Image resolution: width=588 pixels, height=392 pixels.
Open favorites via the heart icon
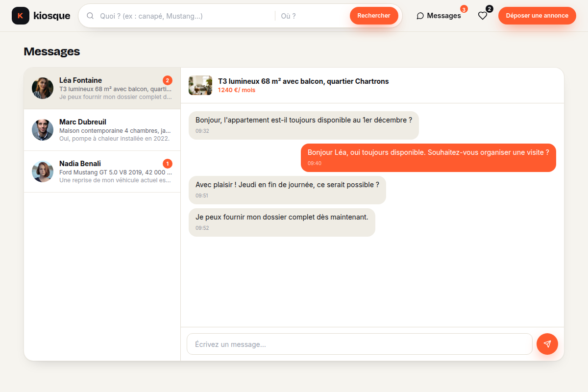(x=483, y=16)
